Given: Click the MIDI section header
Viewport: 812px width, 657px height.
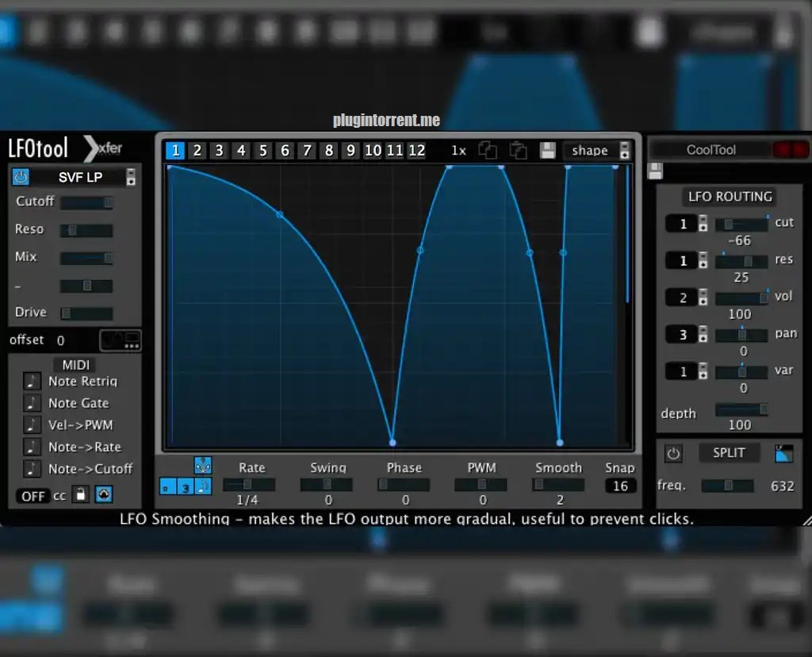Looking at the screenshot, I should click(75, 365).
